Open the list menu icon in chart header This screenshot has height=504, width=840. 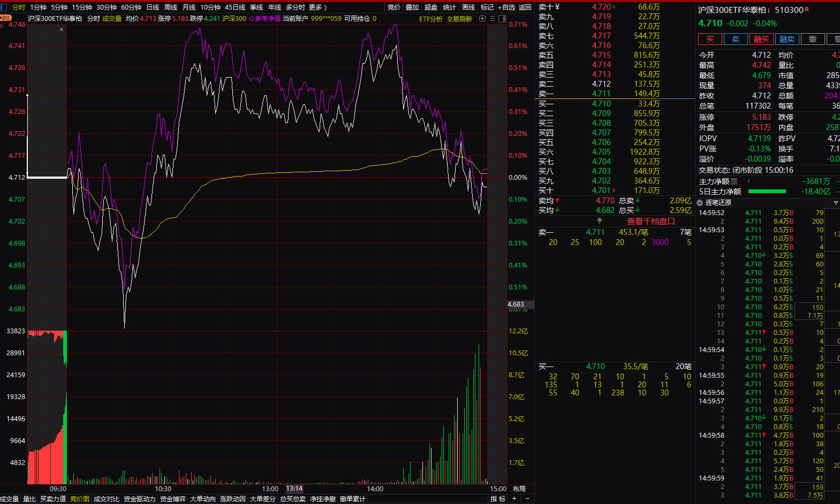(x=493, y=19)
